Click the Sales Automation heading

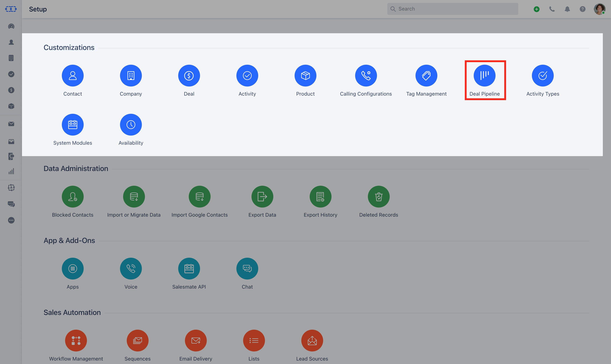coord(72,312)
